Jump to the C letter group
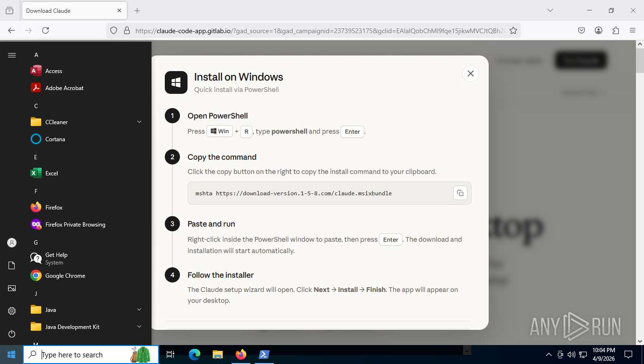This screenshot has width=644, height=364. coord(36,106)
